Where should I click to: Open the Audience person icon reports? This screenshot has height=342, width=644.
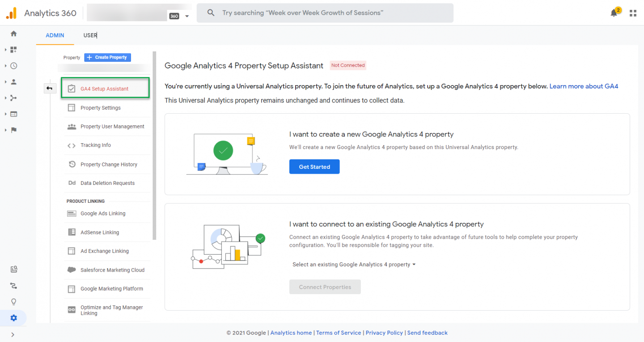pos(14,82)
